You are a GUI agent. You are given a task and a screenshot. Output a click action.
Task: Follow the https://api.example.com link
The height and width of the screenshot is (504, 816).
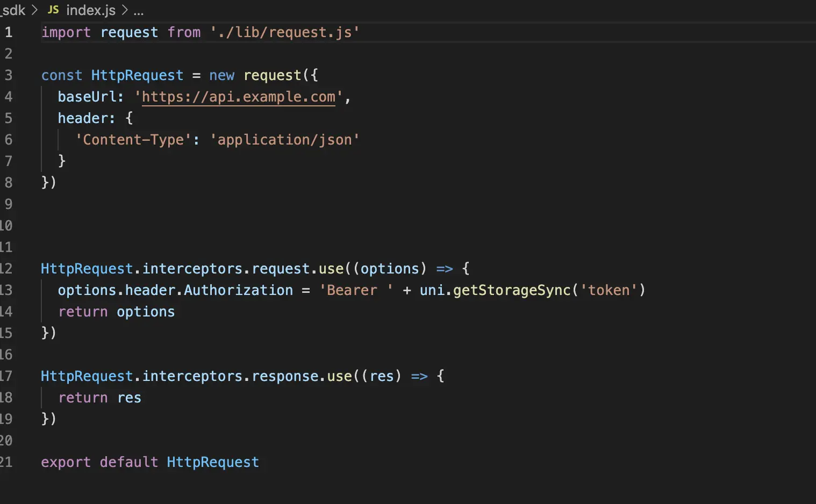coord(238,97)
